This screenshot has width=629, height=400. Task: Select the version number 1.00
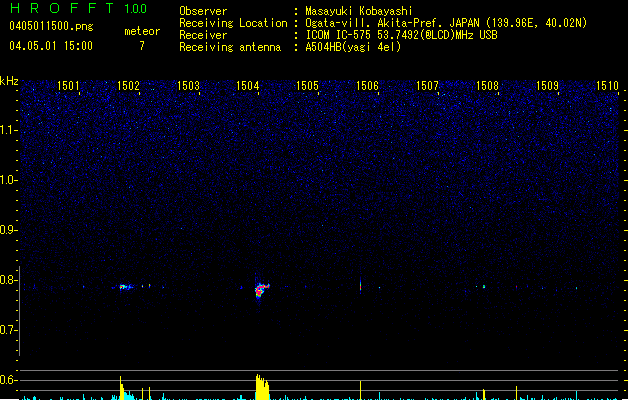(x=135, y=9)
